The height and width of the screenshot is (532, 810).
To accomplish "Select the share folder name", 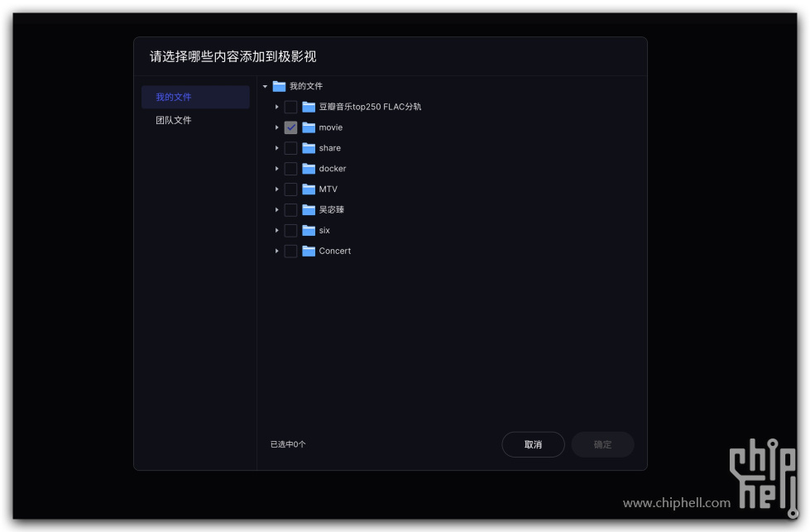I will click(x=329, y=148).
